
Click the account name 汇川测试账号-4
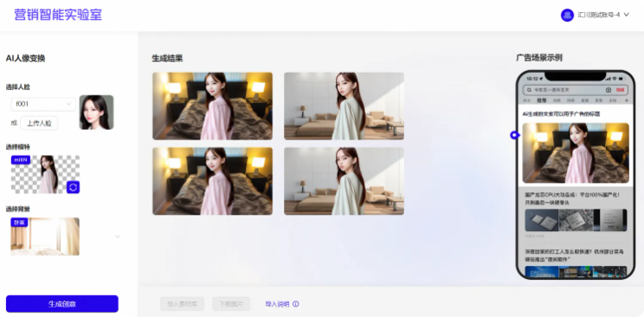[599, 15]
